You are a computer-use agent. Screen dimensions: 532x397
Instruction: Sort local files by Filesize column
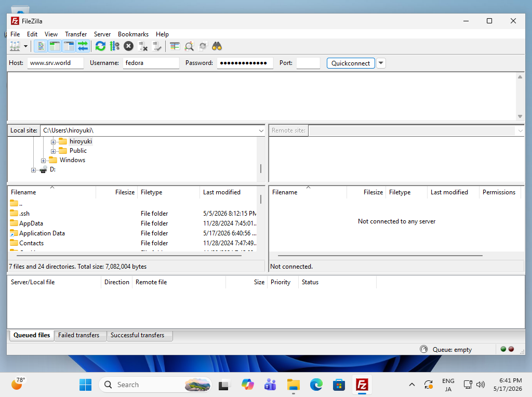point(117,192)
